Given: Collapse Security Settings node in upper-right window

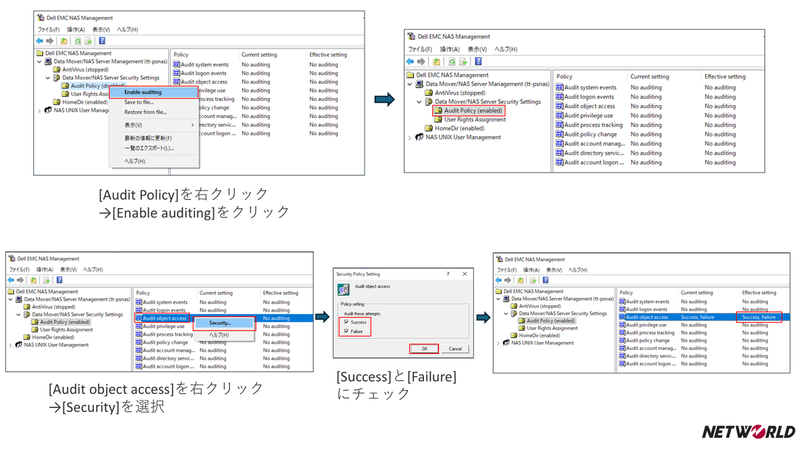Looking at the screenshot, I should coord(419,102).
